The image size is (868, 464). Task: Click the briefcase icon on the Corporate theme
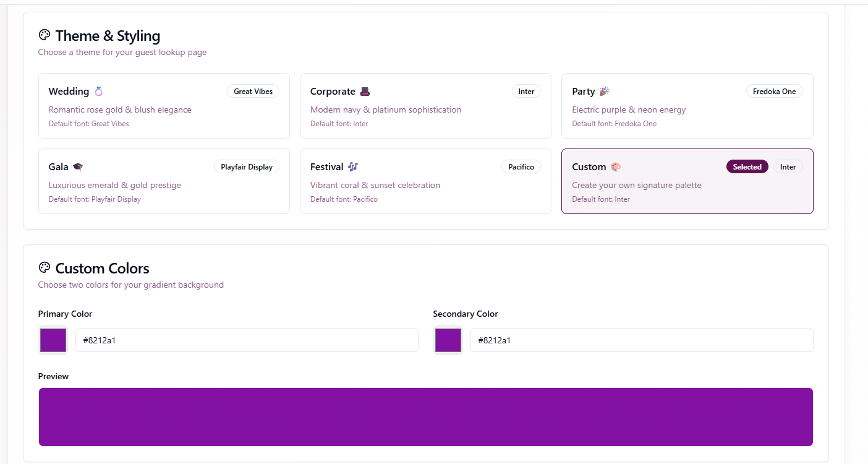[x=364, y=90]
